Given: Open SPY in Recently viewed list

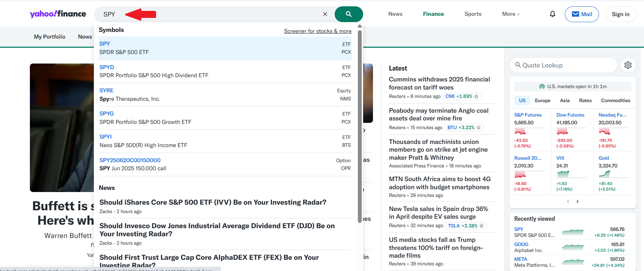Looking at the screenshot, I should click(519, 229).
